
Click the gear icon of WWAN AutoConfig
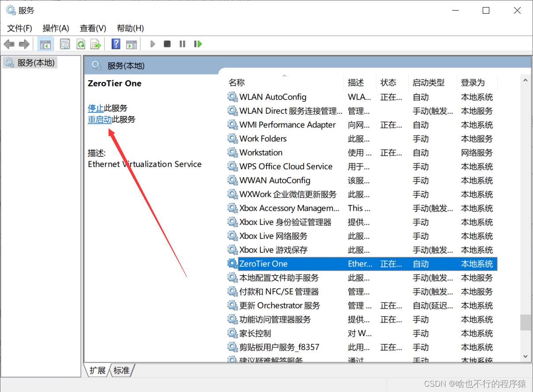coord(233,180)
